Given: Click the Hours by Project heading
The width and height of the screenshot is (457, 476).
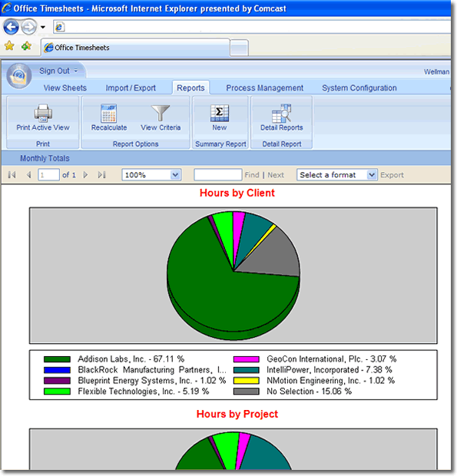Looking at the screenshot, I should (x=237, y=414).
